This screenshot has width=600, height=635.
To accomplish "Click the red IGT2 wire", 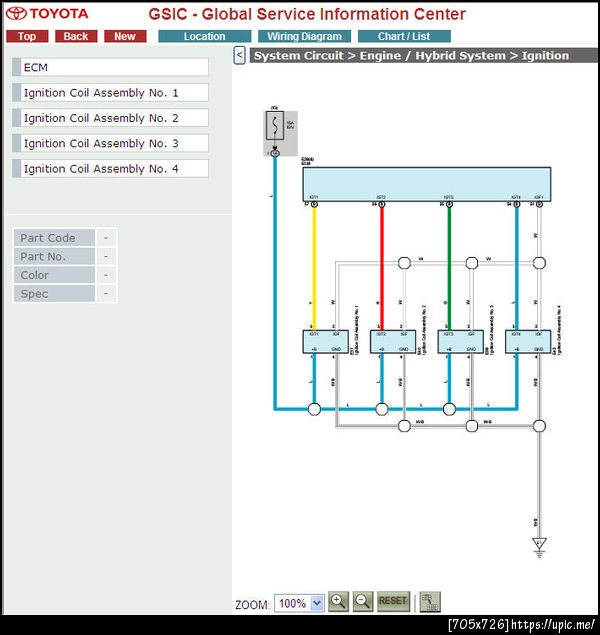I will pos(382,267).
